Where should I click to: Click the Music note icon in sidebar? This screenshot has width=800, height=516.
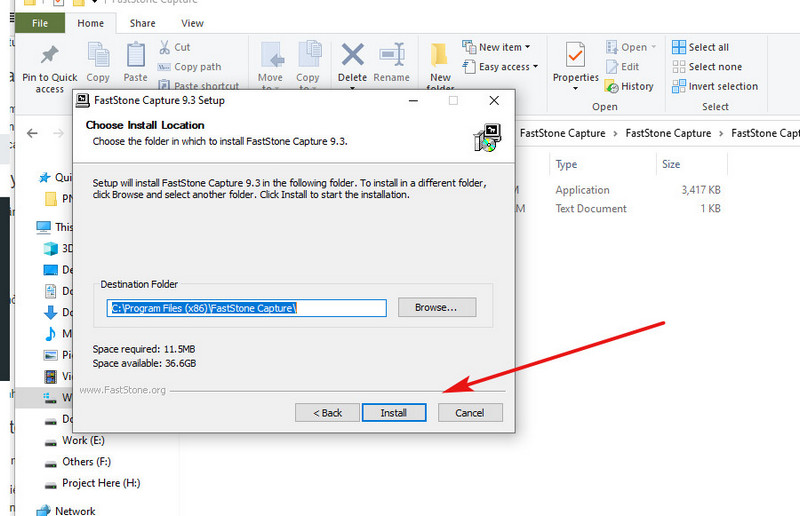pos(51,333)
